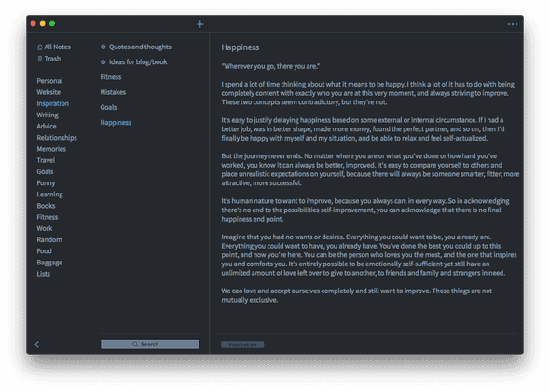The width and height of the screenshot is (550, 392).
Task: Click pin icon beside Quotes and thoughts
Action: pyautogui.click(x=103, y=47)
